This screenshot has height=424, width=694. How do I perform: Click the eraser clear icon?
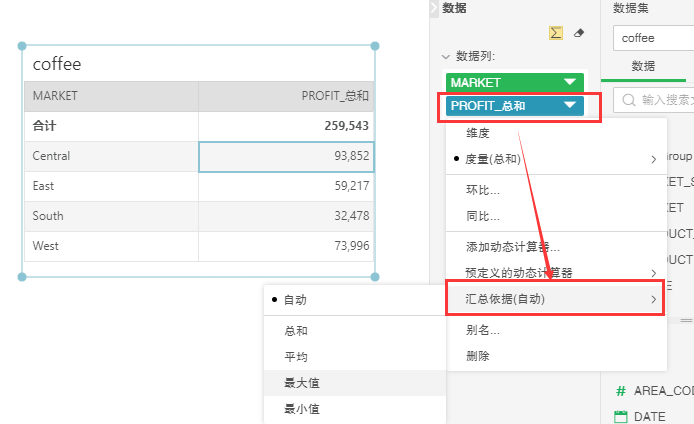(579, 32)
